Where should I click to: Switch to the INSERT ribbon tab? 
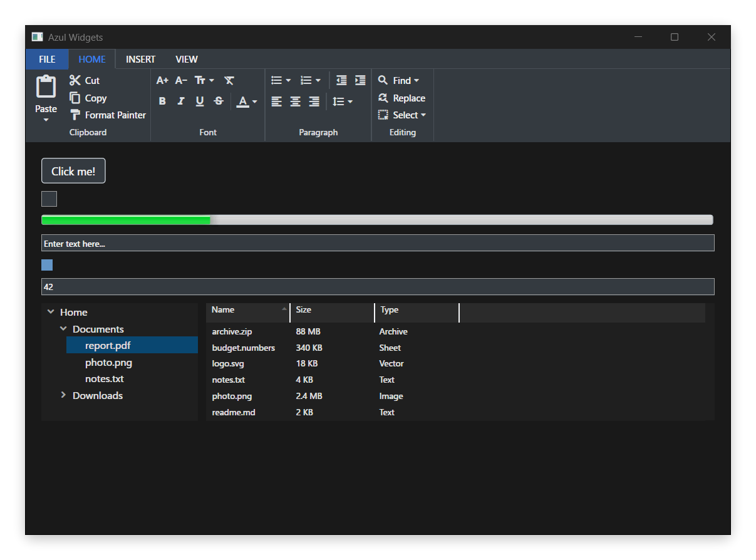pos(140,59)
